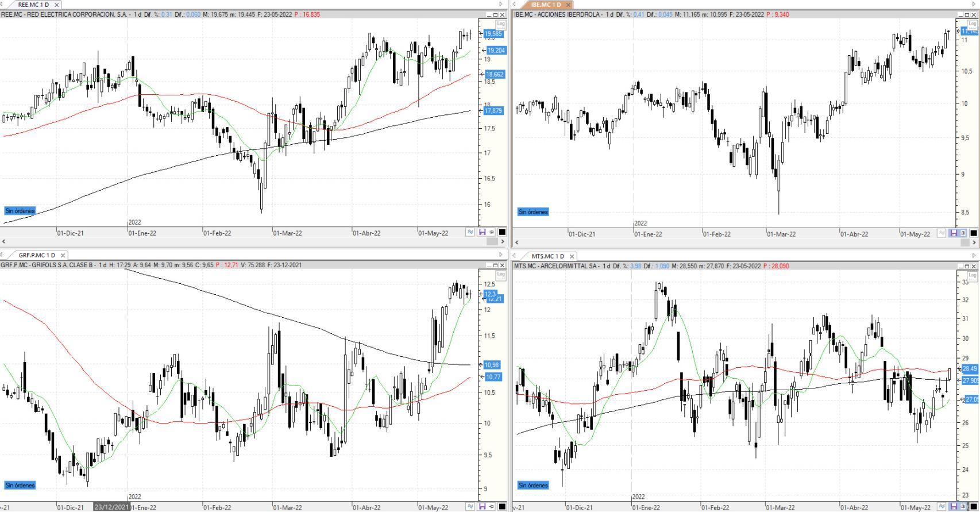Close the MTS.MC 1 D tab
Viewport: 980px width, 512px height.
(572, 256)
